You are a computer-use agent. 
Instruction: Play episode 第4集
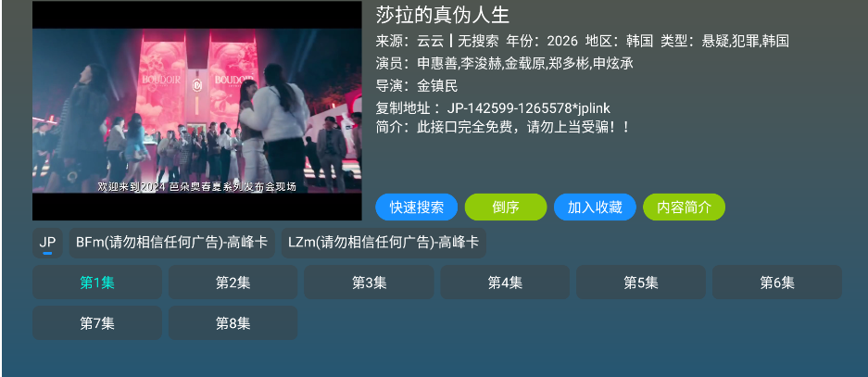coord(505,283)
